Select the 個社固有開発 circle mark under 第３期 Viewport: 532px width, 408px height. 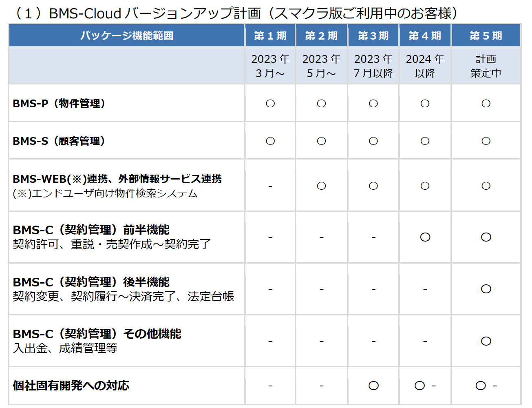(x=373, y=386)
